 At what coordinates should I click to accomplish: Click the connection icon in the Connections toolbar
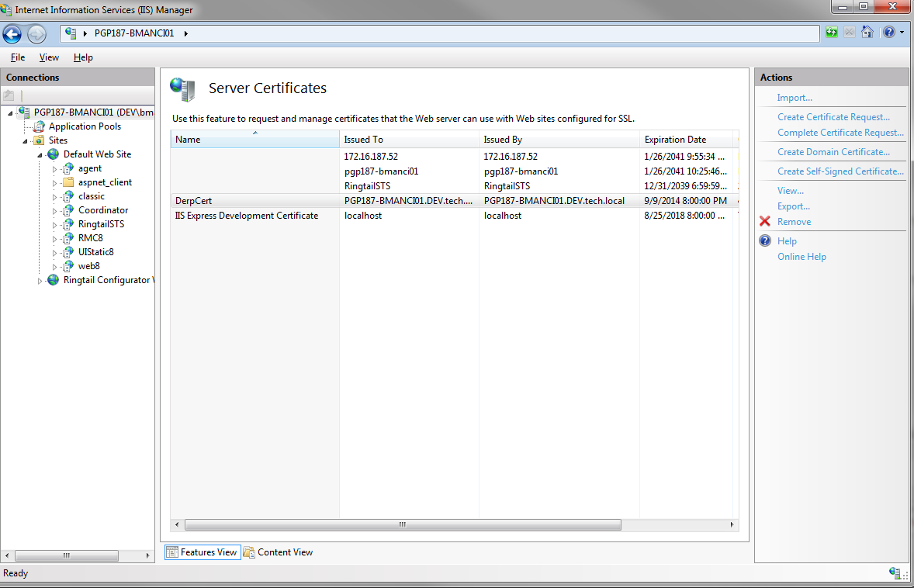[x=9, y=95]
